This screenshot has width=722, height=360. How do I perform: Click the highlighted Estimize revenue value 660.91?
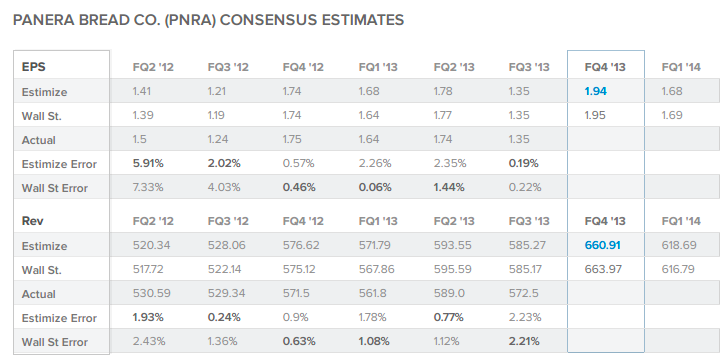coord(602,245)
